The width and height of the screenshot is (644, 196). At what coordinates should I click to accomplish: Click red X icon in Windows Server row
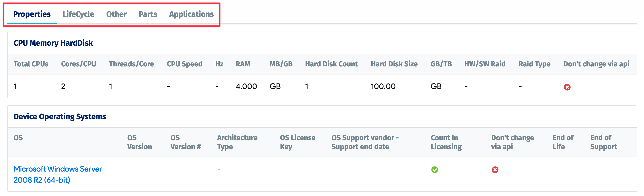coord(495,170)
